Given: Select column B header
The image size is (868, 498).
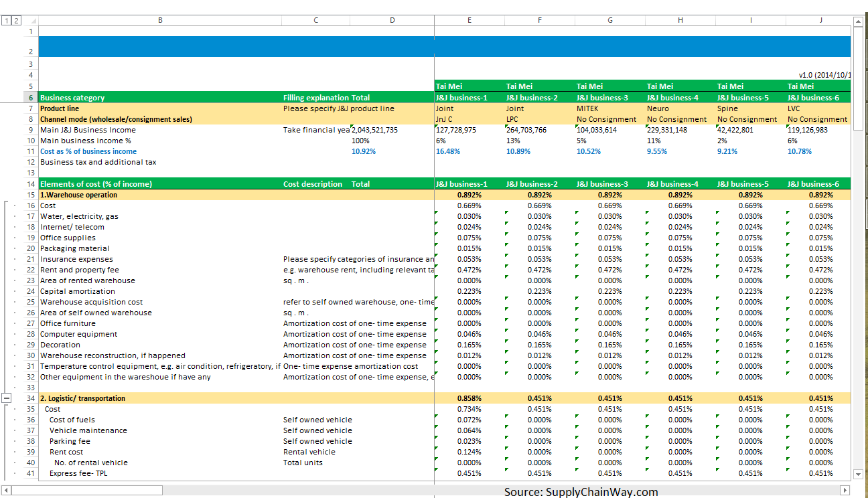Looking at the screenshot, I should point(160,20).
